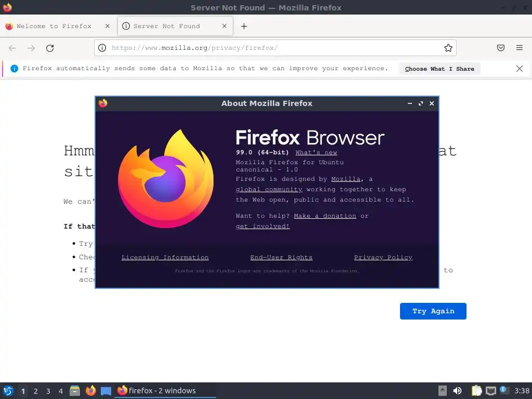Select the Server Not Found tab

[x=175, y=26]
